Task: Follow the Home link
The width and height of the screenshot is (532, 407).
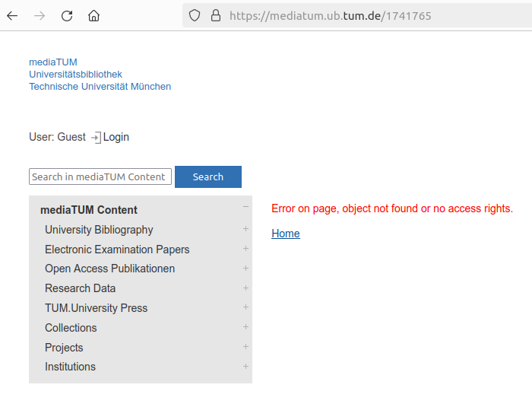Action: click(286, 234)
